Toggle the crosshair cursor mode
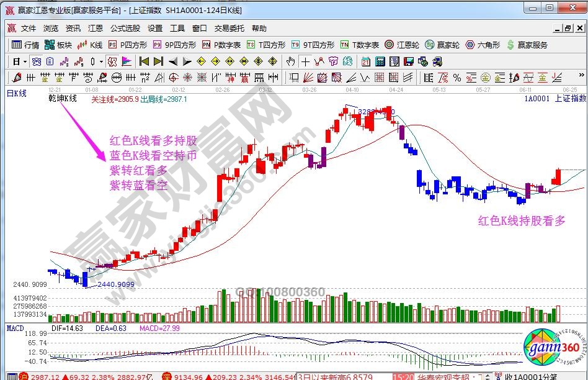Viewport: 588px width, 380px height. pos(305,61)
